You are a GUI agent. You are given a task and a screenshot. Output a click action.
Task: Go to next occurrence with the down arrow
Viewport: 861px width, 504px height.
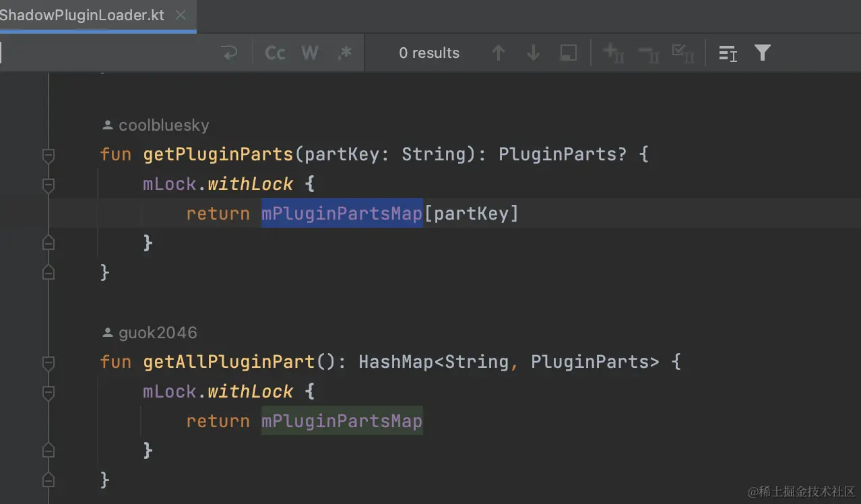coord(534,53)
